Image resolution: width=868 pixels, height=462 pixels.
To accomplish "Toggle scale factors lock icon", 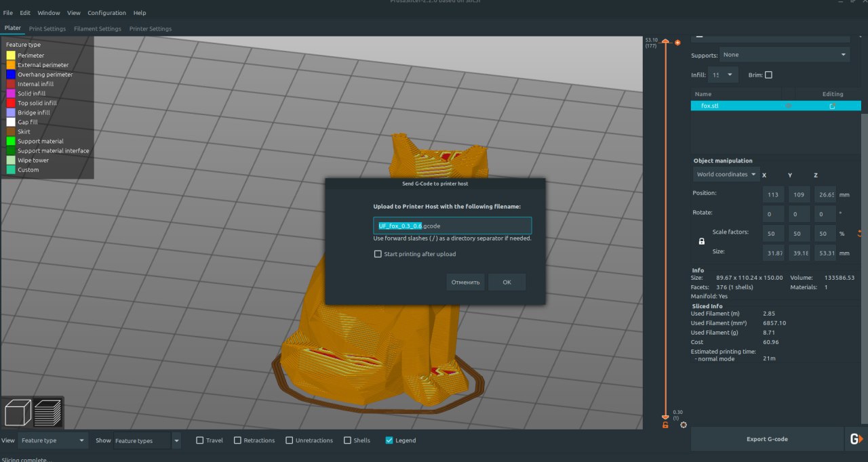I will click(701, 241).
